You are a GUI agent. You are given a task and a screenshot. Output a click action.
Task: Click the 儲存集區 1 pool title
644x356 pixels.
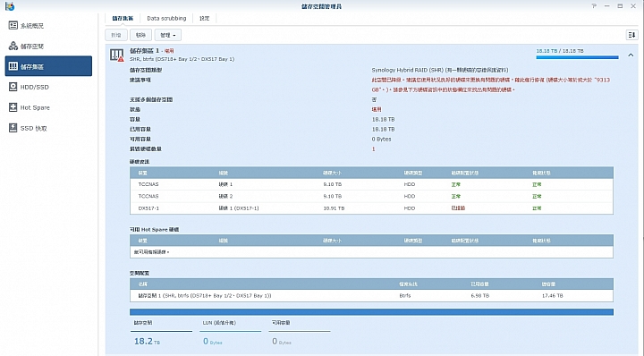pyautogui.click(x=144, y=50)
